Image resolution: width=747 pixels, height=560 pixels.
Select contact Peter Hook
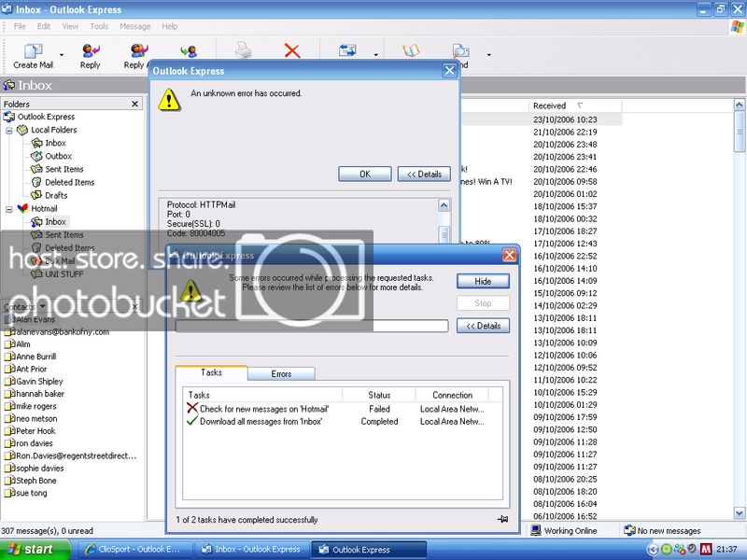pyautogui.click(x=35, y=431)
